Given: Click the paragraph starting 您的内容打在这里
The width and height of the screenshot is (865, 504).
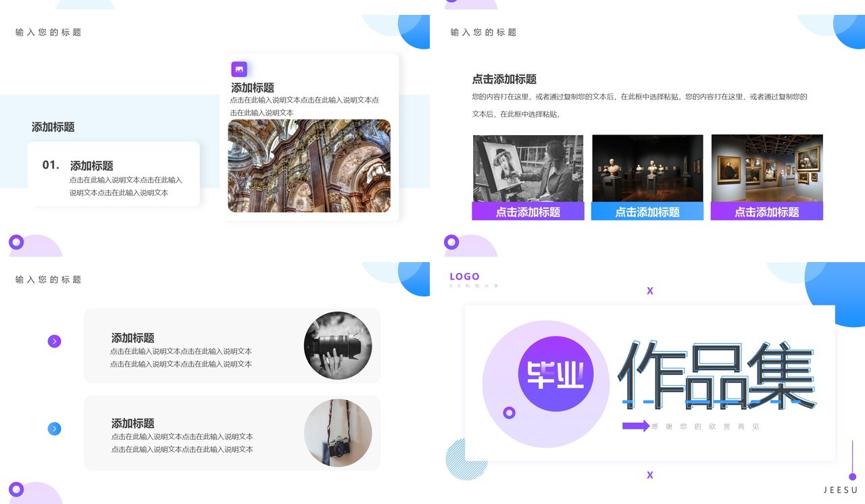Looking at the screenshot, I should [640, 105].
